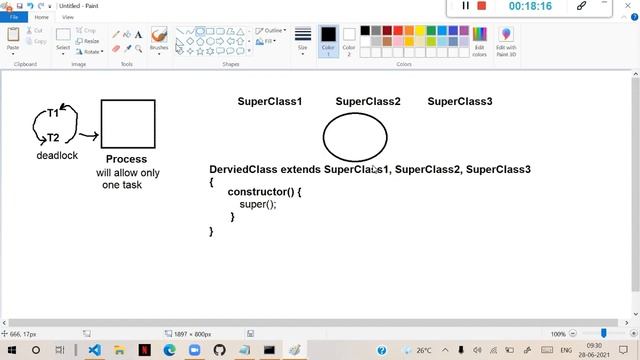
Task: Select the Text tool
Action: click(138, 35)
